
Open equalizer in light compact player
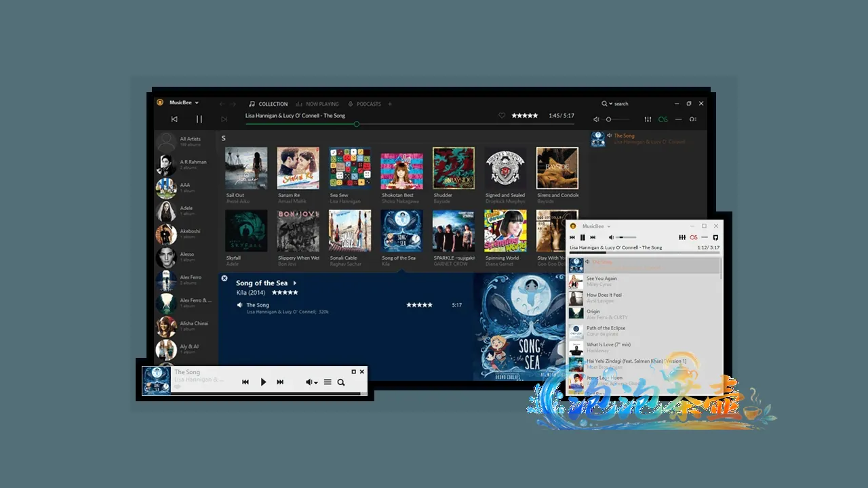(682, 237)
